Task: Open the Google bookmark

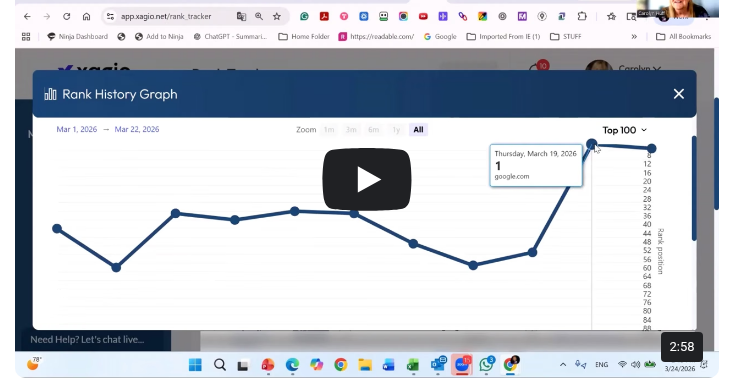Action: [x=440, y=37]
